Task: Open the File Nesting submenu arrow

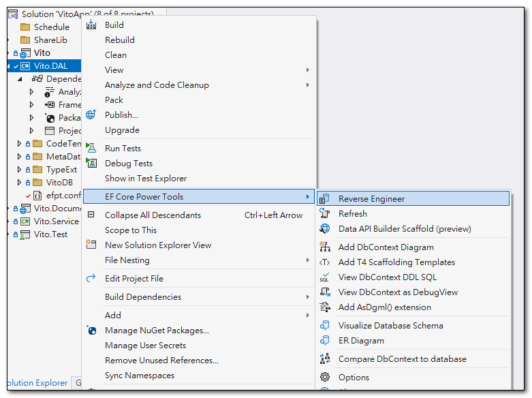Action: click(307, 260)
